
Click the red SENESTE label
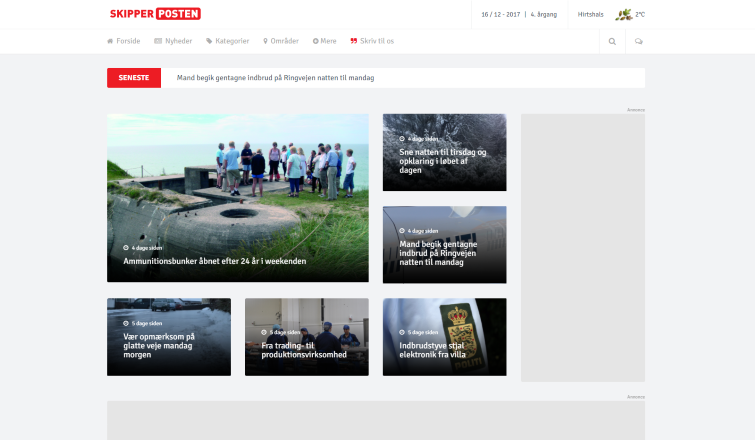(134, 78)
